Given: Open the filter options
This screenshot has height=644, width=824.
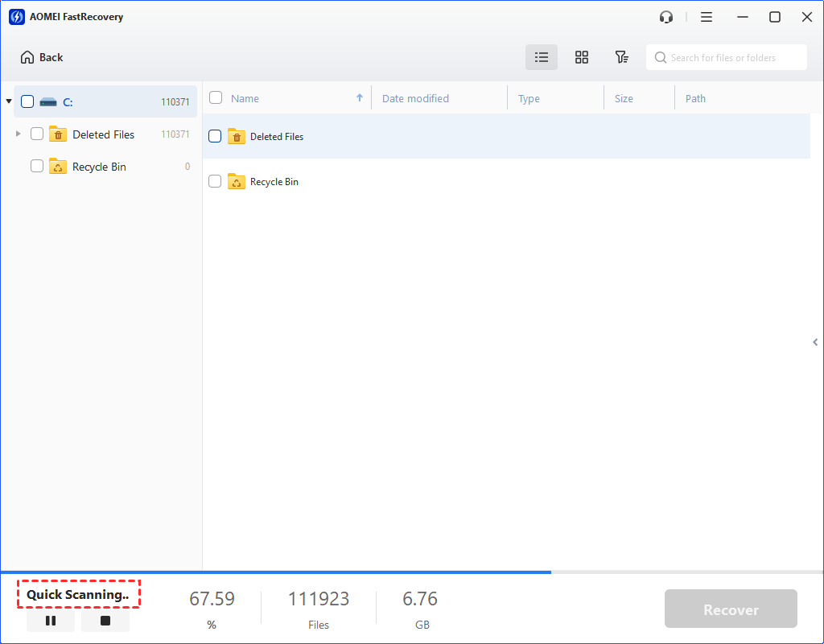Looking at the screenshot, I should coord(622,57).
